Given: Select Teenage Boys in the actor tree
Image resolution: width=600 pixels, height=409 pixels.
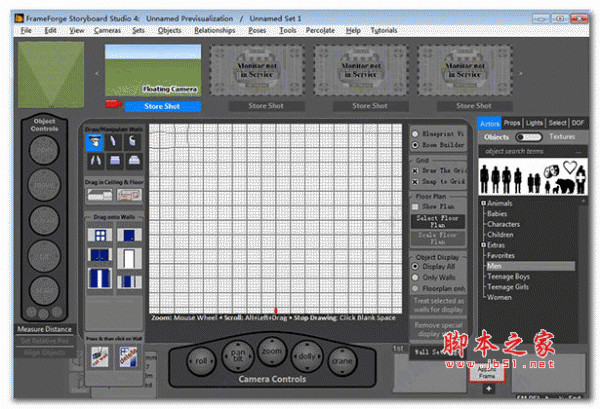Looking at the screenshot, I should coord(508,276).
